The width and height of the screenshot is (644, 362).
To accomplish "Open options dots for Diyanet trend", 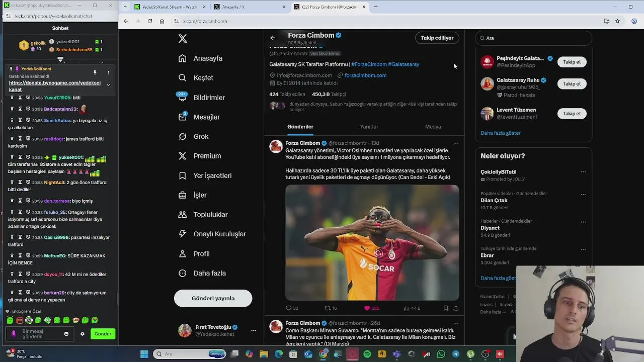I will pos(583,222).
